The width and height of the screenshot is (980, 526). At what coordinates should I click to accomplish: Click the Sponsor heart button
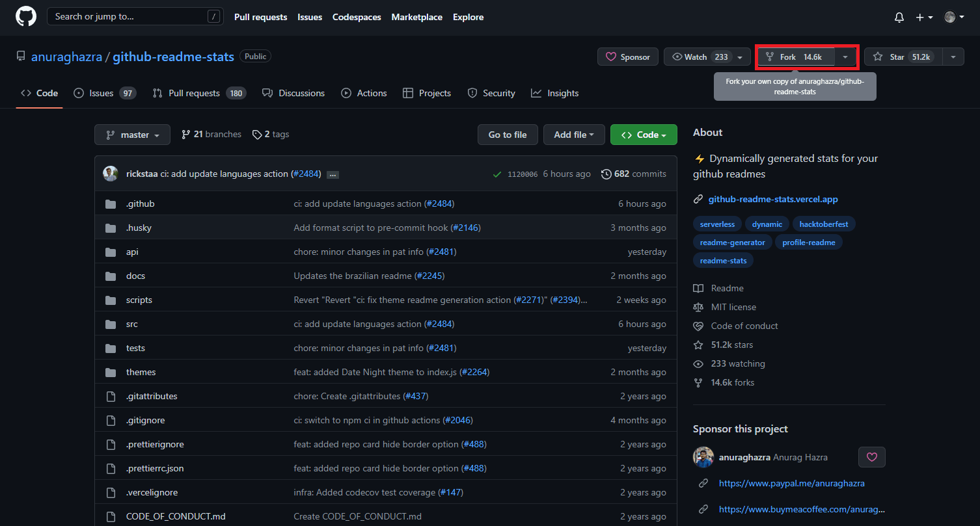(x=628, y=57)
